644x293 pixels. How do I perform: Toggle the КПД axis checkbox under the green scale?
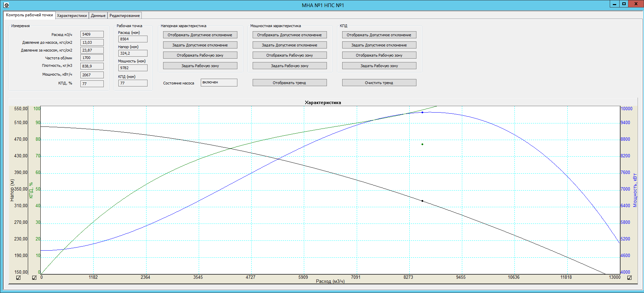tap(34, 278)
